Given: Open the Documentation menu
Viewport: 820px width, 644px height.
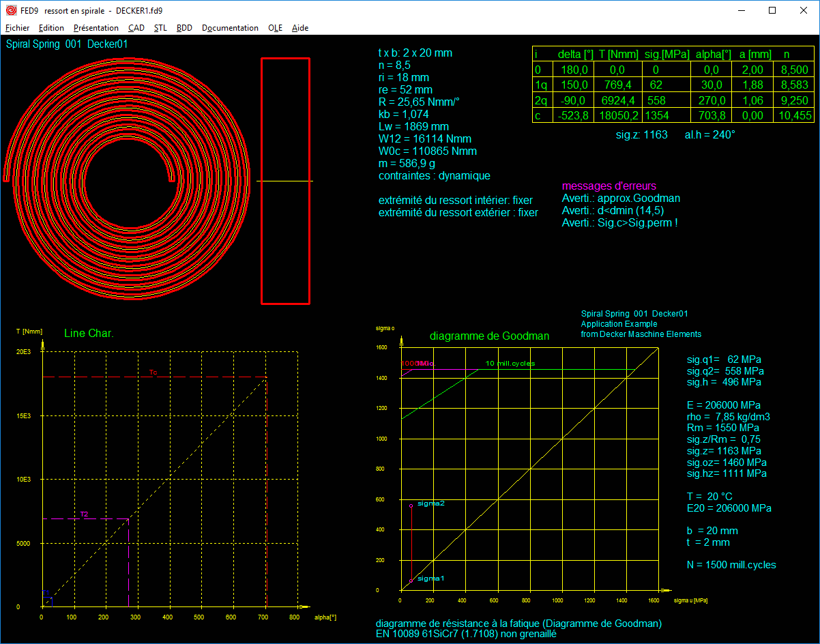Looking at the screenshot, I should point(230,28).
